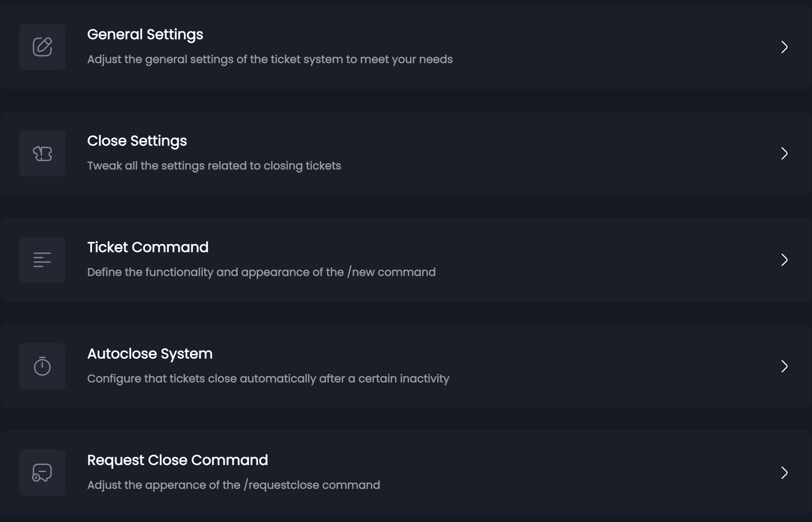Open Request Close Command via its chevron
The image size is (812, 522).
[784, 473]
